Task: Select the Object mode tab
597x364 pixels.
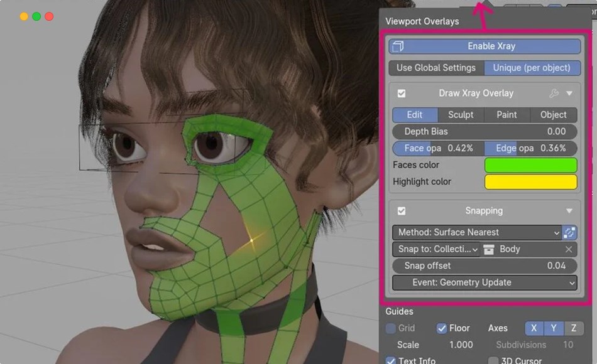Action: tap(553, 115)
